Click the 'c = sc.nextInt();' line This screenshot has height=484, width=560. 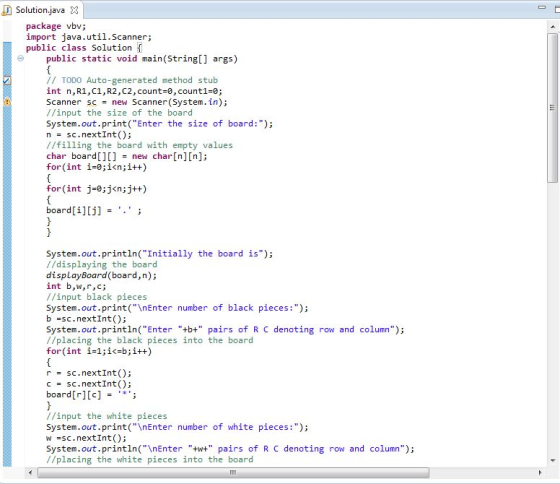click(x=89, y=384)
